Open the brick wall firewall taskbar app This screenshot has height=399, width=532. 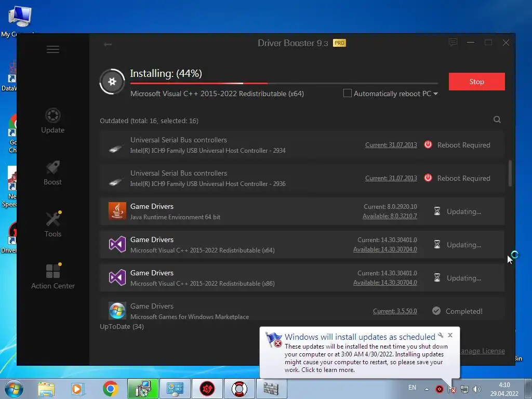click(x=271, y=389)
